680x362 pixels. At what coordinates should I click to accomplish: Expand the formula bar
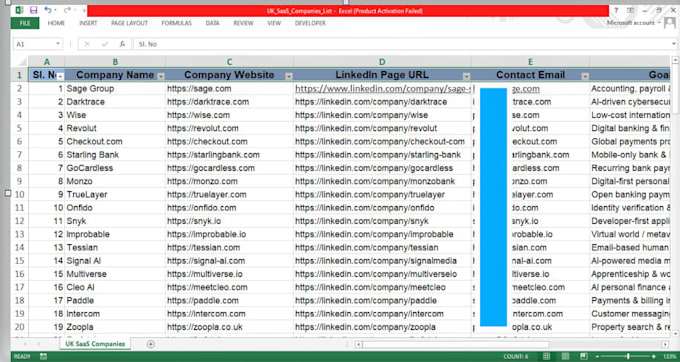(673, 44)
